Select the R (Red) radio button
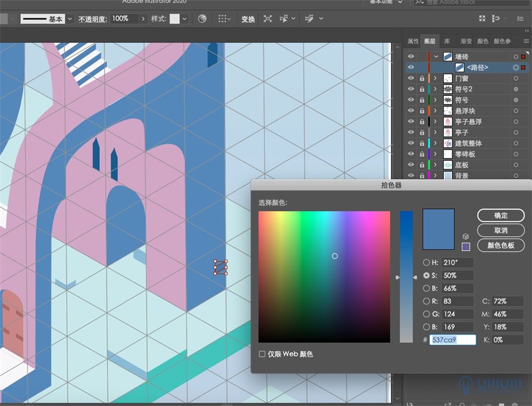Viewport: 532px width, 406px height. coord(426,301)
